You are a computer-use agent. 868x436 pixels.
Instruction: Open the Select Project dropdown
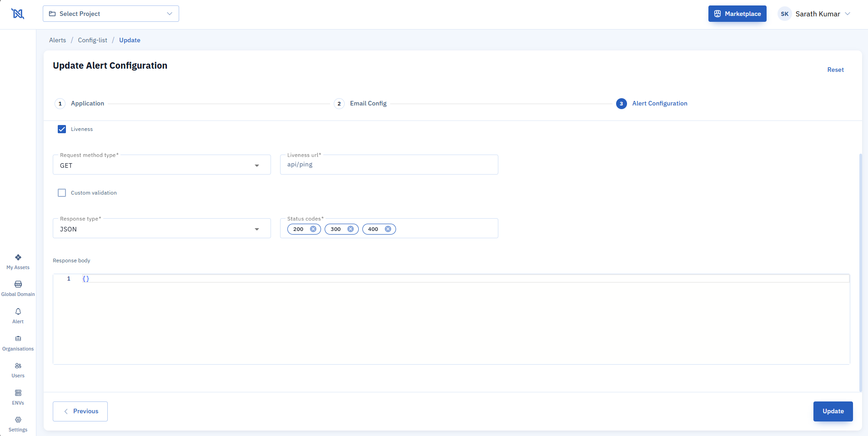tap(111, 14)
